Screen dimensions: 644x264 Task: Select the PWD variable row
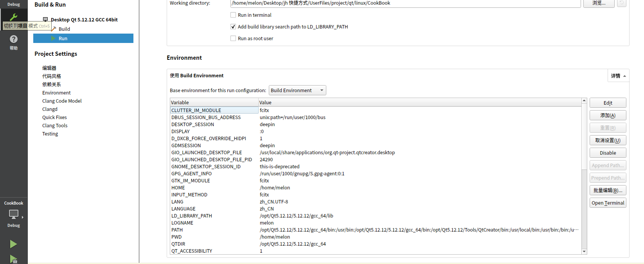tap(376, 237)
